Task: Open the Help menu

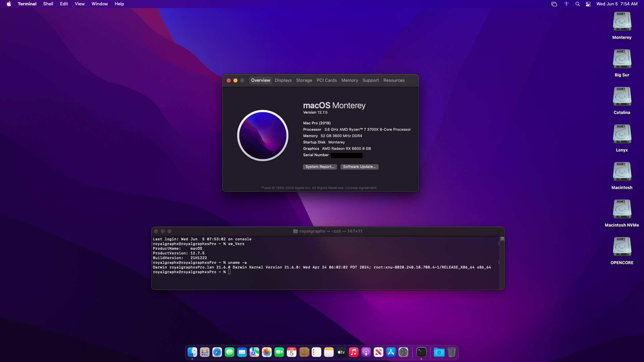Action: click(119, 4)
